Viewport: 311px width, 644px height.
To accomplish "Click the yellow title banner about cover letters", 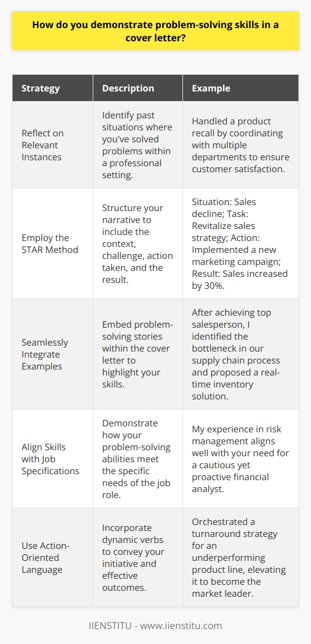I will pyautogui.click(x=155, y=31).
